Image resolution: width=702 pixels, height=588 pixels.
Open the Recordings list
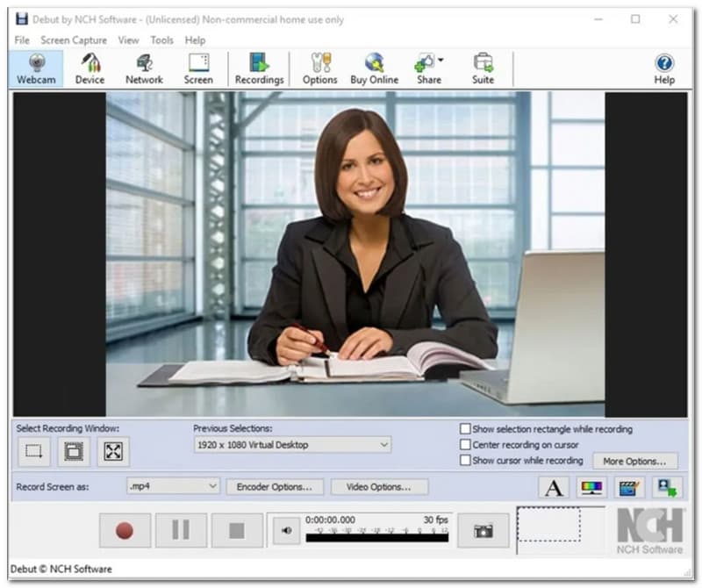coord(259,68)
